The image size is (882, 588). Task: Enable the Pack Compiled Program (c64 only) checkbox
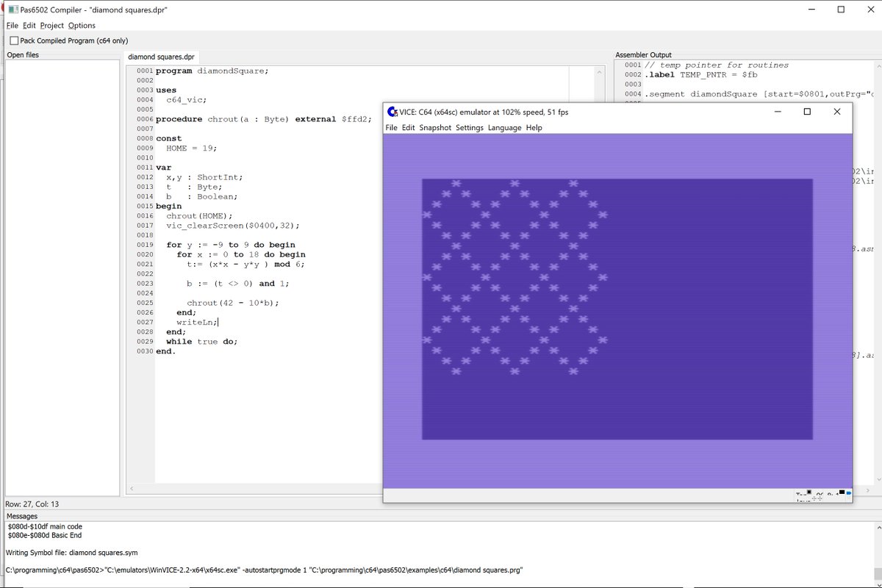(12, 40)
